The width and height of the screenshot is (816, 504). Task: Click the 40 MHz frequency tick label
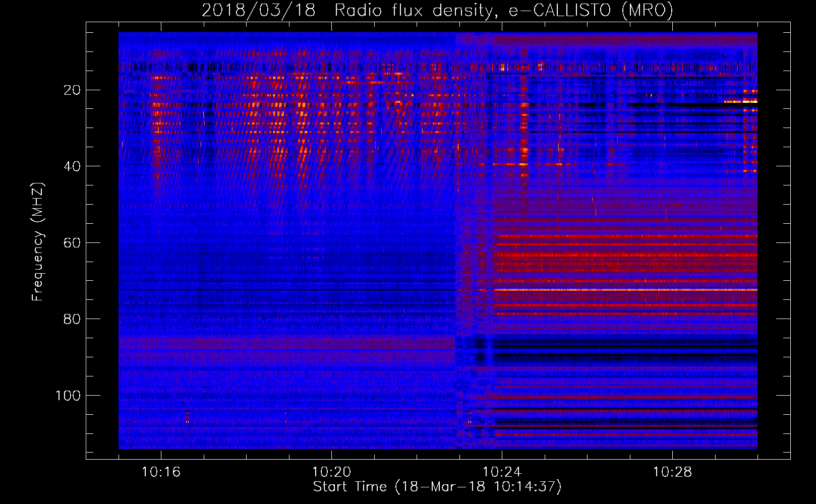point(72,166)
